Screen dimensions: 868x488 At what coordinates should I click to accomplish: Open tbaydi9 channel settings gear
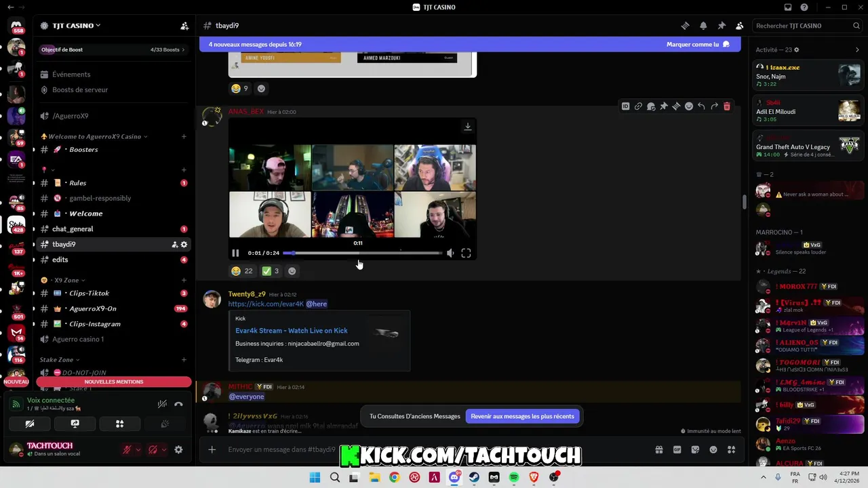184,245
